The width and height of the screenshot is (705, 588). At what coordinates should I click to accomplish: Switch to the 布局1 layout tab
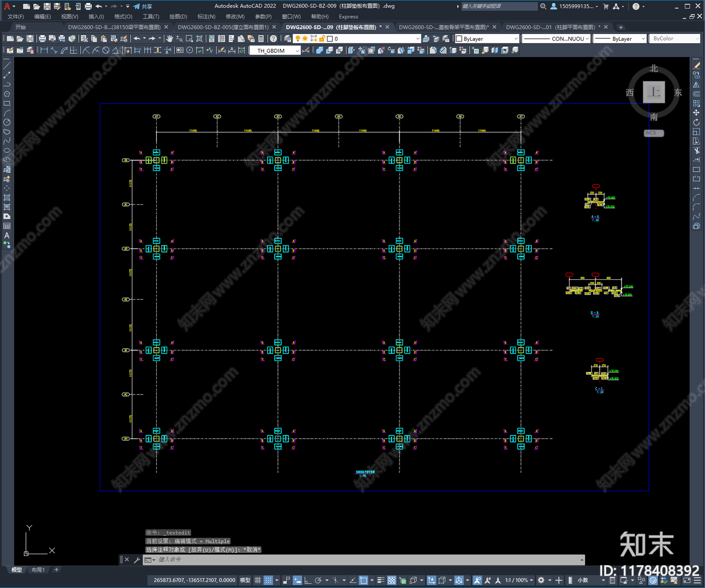[38, 570]
